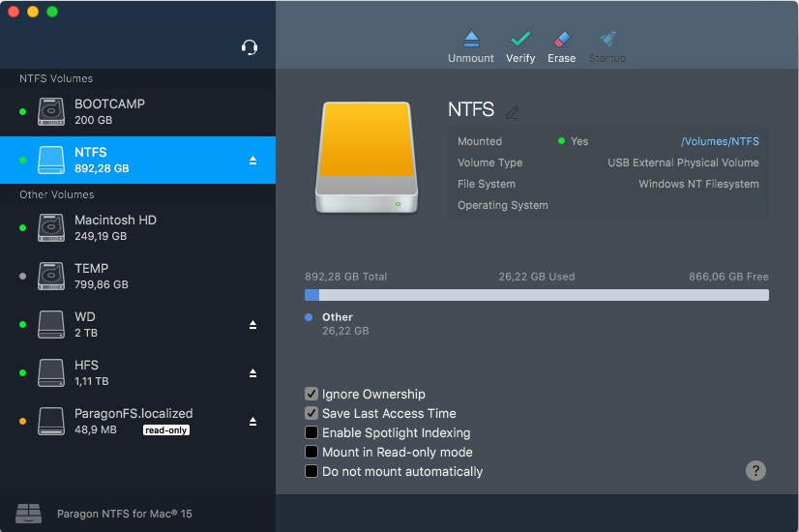
Task: Disable Save Last Access Time
Action: click(311, 413)
